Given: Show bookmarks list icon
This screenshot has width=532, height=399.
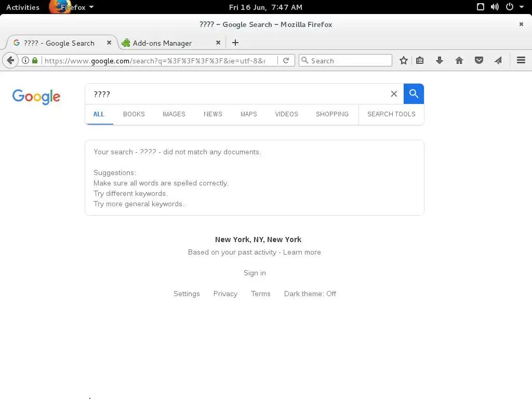Looking at the screenshot, I should click(x=420, y=60).
